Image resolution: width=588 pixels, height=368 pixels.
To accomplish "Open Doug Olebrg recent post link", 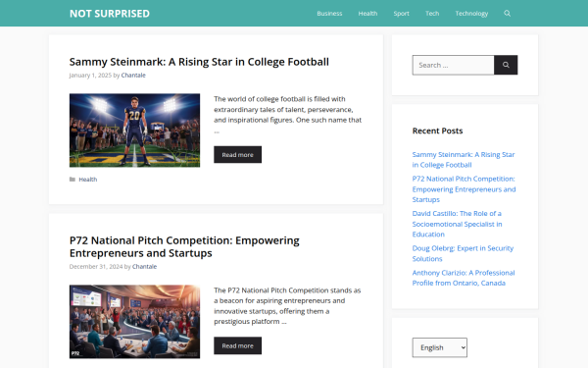I will point(463,253).
